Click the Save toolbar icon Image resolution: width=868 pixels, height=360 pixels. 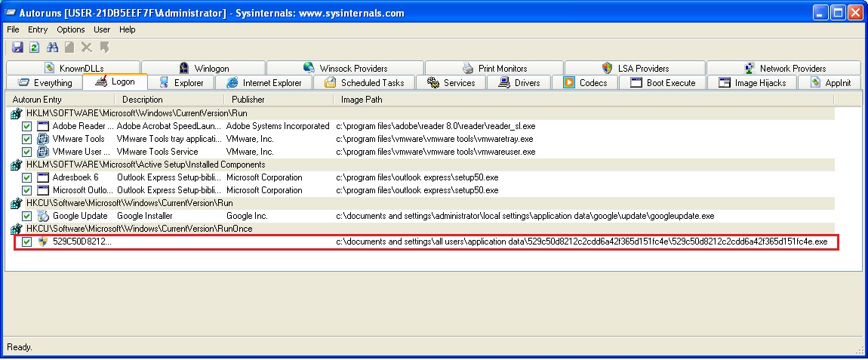coord(17,47)
